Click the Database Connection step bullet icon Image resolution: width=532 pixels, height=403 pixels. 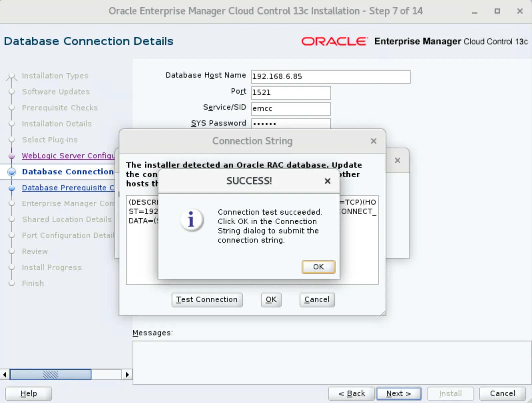pos(12,172)
